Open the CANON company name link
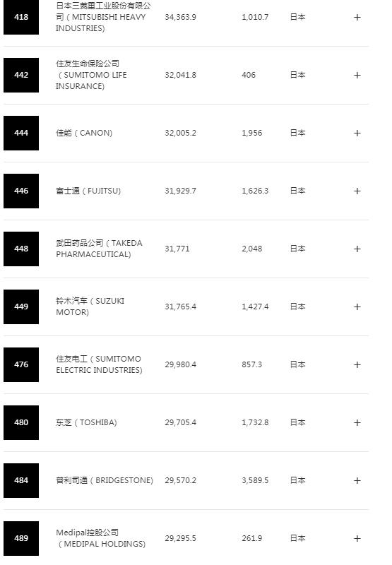The image size is (392, 565). pos(84,133)
